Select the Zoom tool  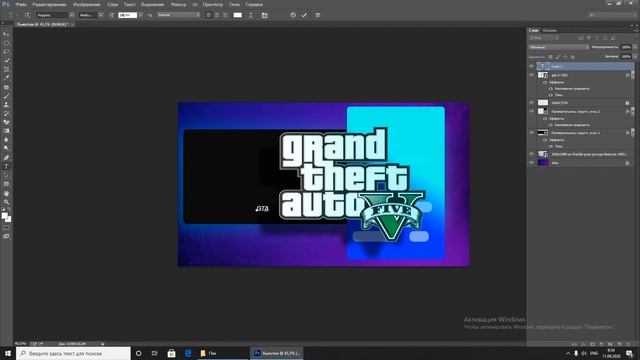click(6, 202)
